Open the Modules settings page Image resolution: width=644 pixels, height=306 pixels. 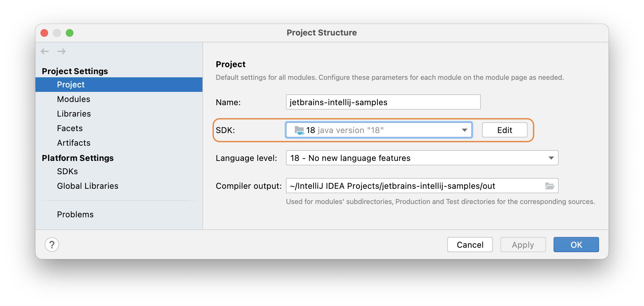pos(119,99)
